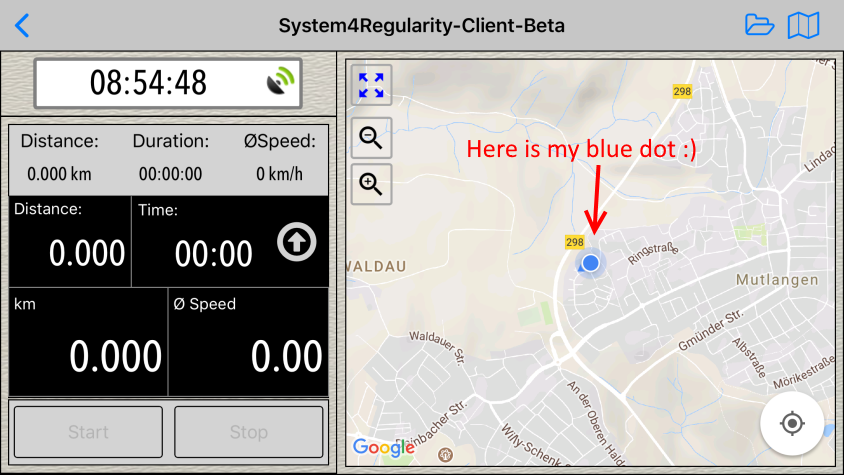Viewport: 844px width, 475px height.
Task: Open the folder icon in header
Action: 759,25
